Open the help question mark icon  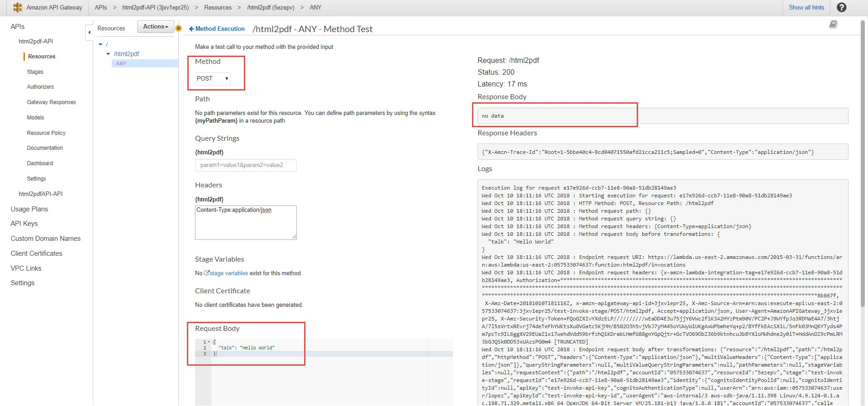pos(841,7)
